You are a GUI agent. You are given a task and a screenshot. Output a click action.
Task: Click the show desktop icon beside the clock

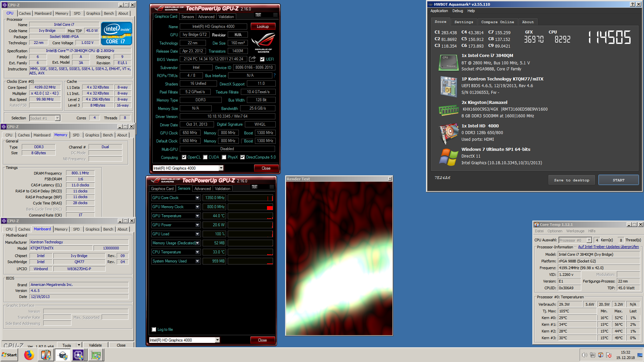[640, 355]
